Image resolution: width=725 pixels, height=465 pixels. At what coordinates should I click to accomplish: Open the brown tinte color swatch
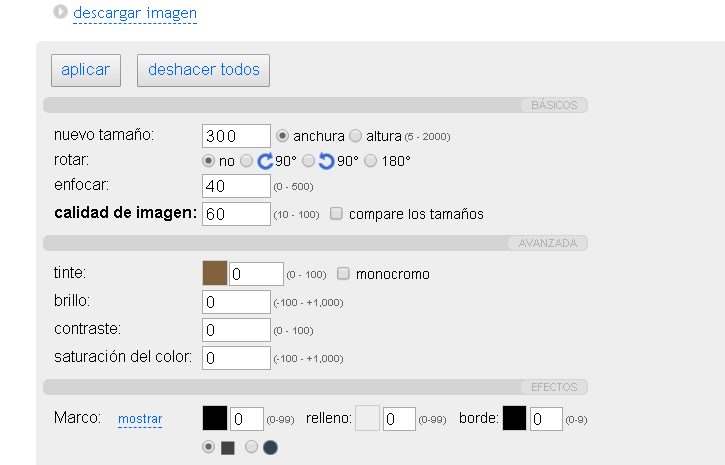215,274
